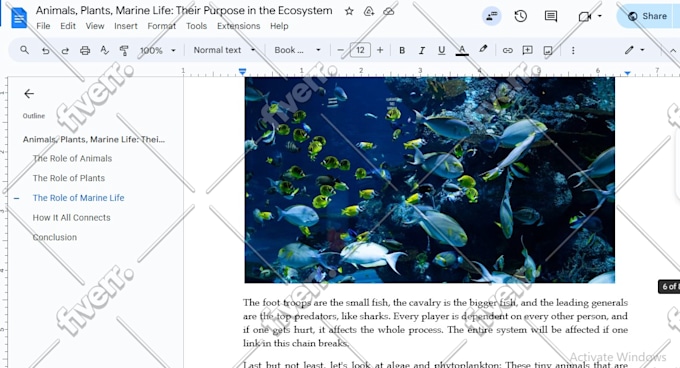Go to the document title in outline
This screenshot has width=680, height=368.
click(x=94, y=140)
